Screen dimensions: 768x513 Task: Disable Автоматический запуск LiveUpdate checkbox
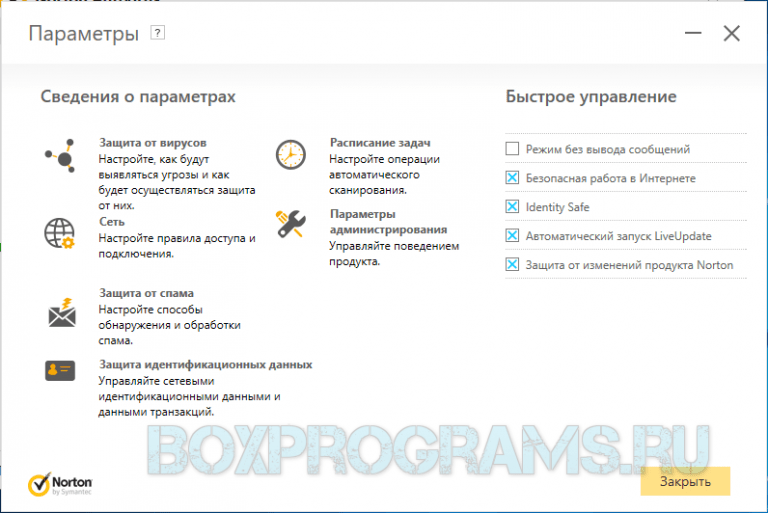coord(512,235)
